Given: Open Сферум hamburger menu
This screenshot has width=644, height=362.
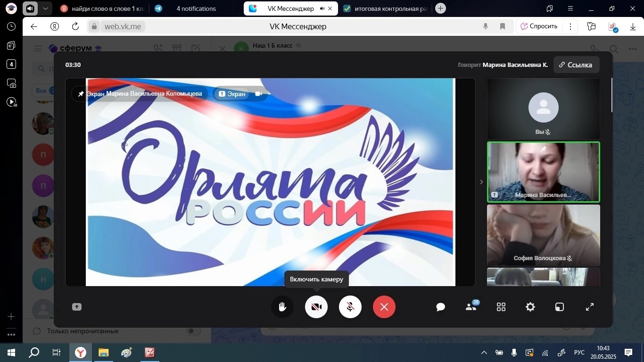Looking at the screenshot, I should [38, 49].
